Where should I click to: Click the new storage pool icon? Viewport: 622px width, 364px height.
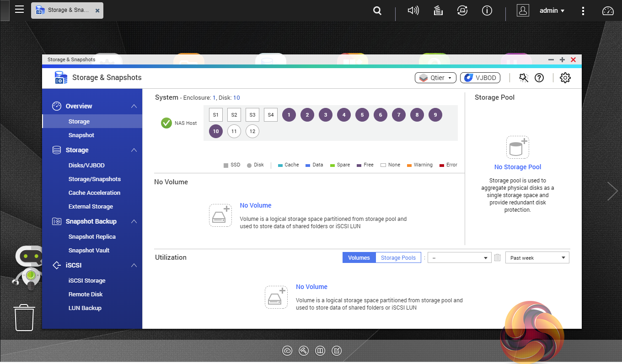click(x=518, y=147)
